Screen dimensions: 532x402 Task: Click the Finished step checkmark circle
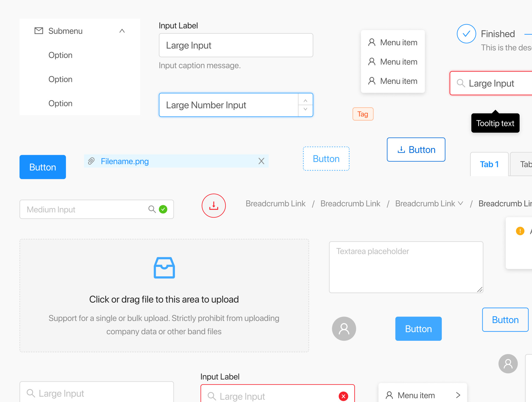click(466, 34)
